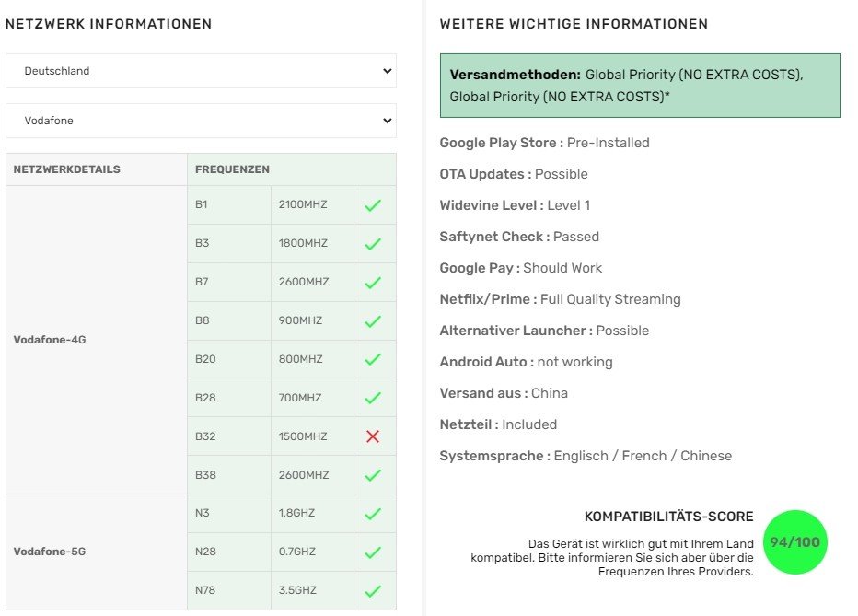This screenshot has height=616, width=858.
Task: Click the checkmark in the N28 row
Action: (373, 552)
